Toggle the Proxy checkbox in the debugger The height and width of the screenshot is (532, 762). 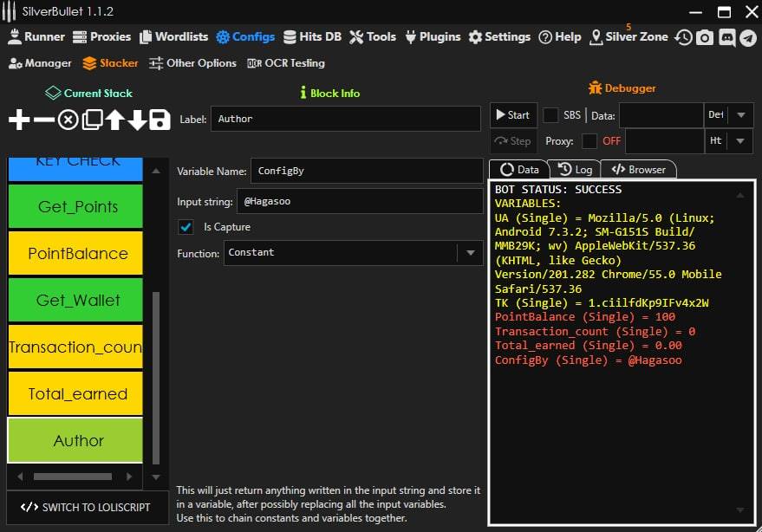tap(589, 140)
